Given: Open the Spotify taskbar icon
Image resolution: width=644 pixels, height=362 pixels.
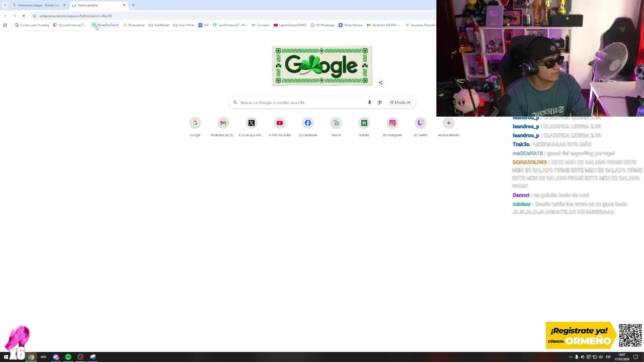Looking at the screenshot, I should tap(68, 357).
